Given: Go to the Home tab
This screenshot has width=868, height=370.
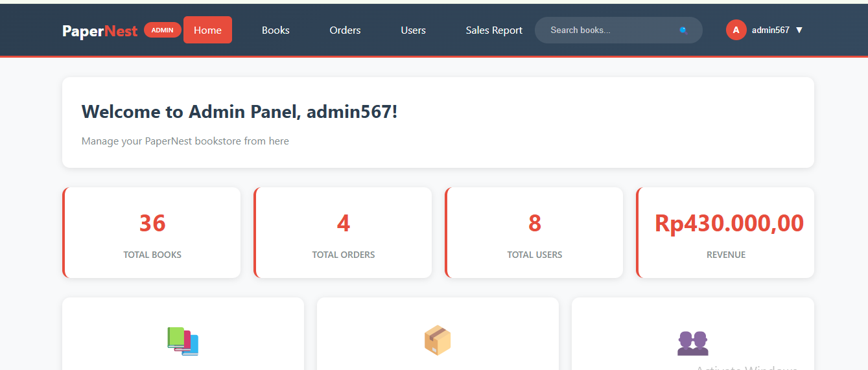Looking at the screenshot, I should point(207,30).
